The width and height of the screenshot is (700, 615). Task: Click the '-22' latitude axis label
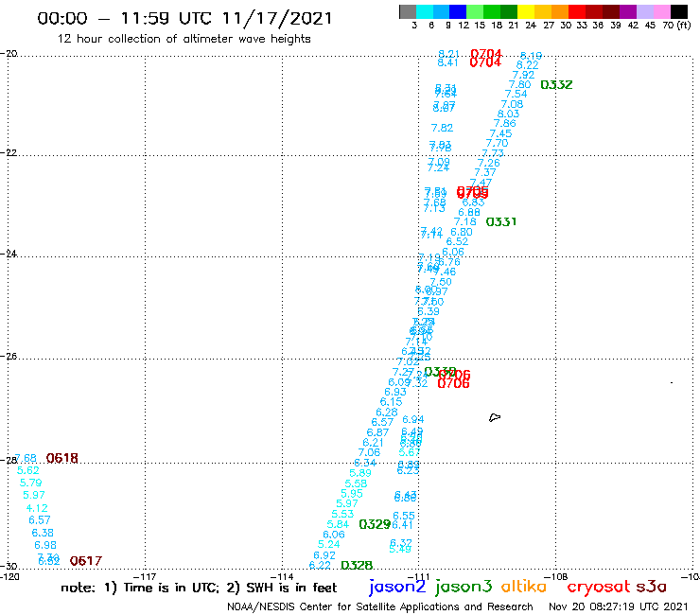(x=9, y=152)
